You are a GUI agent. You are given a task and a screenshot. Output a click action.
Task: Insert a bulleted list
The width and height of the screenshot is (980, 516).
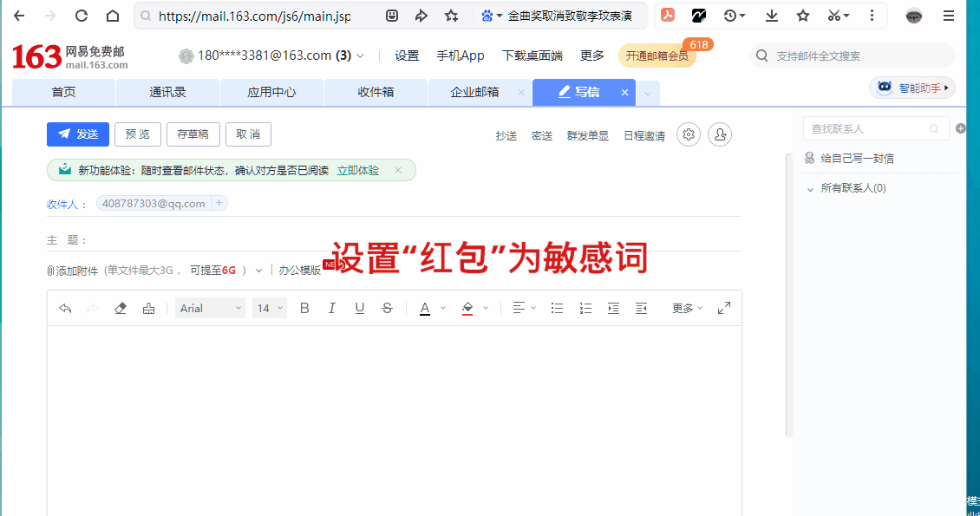[558, 308]
